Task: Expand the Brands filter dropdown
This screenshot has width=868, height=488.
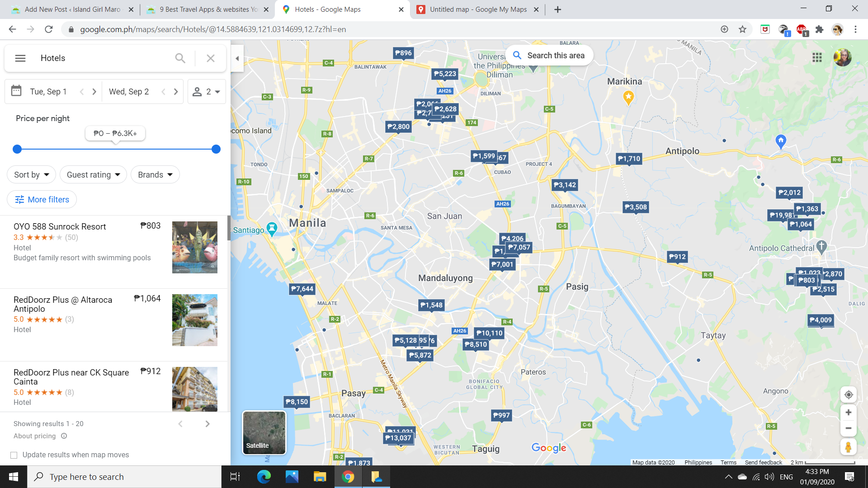Action: 155,175
